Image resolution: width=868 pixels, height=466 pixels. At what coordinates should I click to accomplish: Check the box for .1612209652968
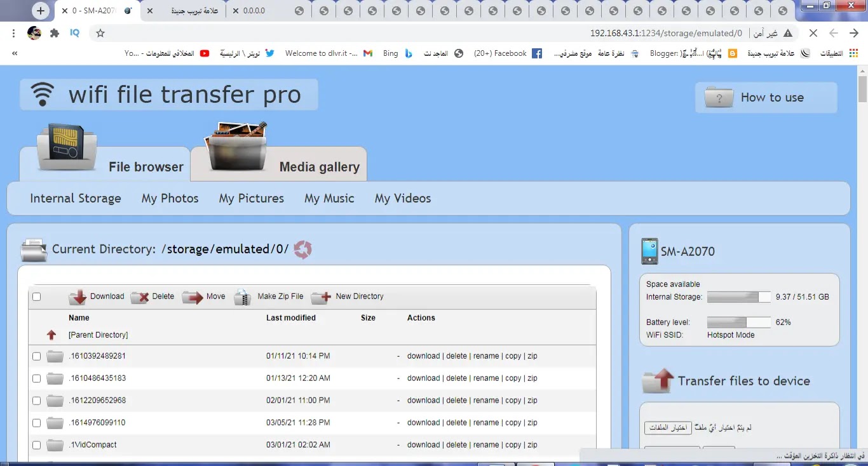tap(36, 401)
